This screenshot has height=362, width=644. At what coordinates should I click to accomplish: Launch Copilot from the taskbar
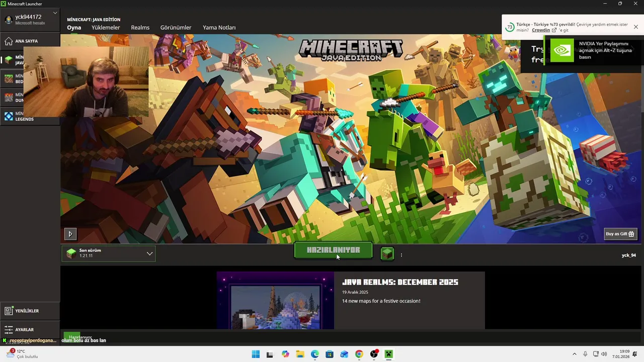point(285,354)
